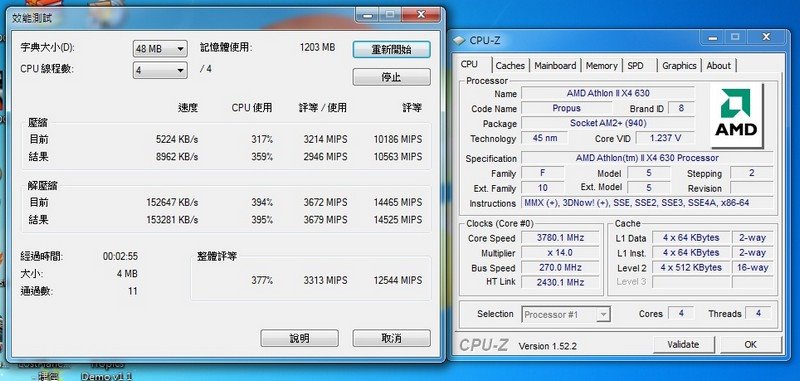The height and width of the screenshot is (381, 800).
Task: Click the 說明 help button
Action: tap(299, 338)
